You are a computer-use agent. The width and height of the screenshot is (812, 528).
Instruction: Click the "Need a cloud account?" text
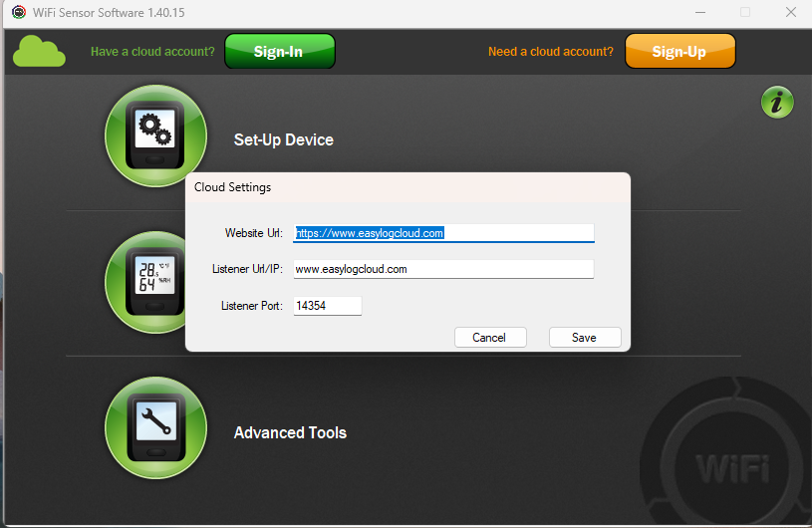click(550, 52)
